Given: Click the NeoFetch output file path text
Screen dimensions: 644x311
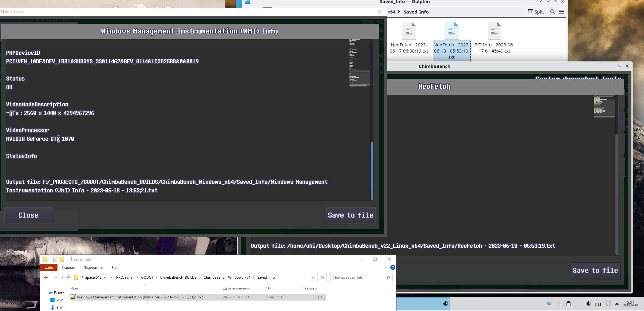Looking at the screenshot, I should click(403, 246).
